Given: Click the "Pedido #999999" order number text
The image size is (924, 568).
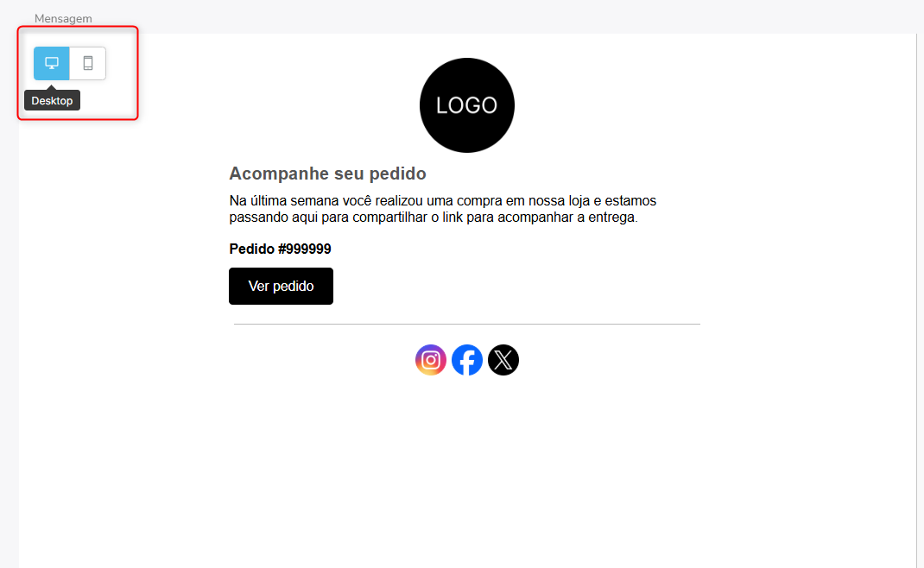Looking at the screenshot, I should point(280,249).
